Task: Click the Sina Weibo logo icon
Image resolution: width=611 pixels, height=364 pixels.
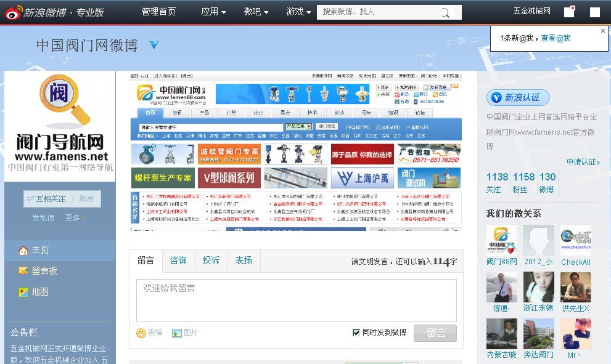Action: [x=13, y=12]
